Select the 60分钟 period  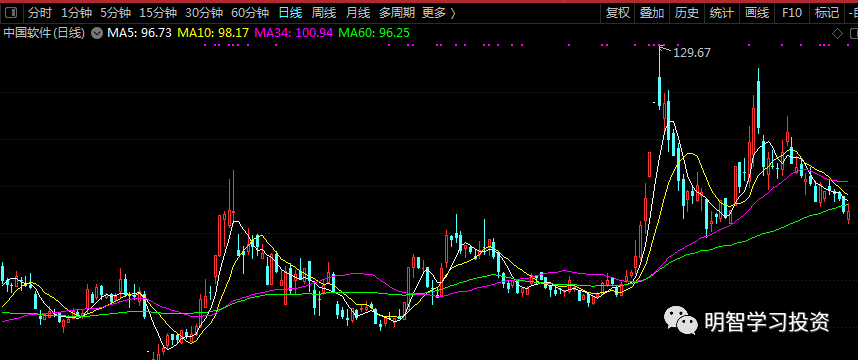250,13
